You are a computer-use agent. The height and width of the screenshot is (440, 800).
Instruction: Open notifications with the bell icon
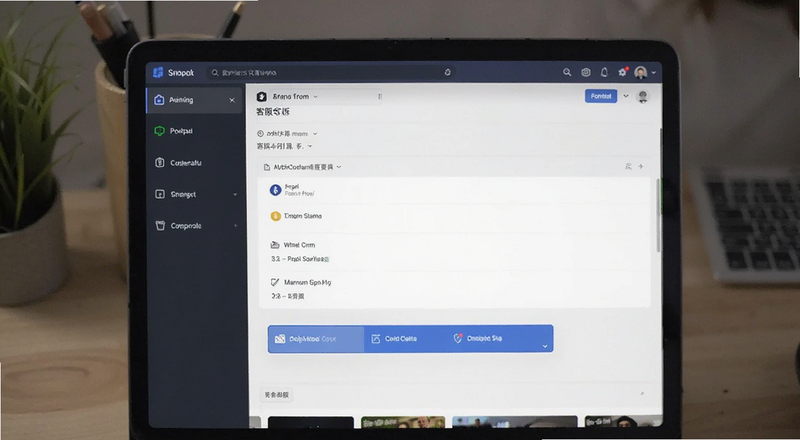pos(604,72)
